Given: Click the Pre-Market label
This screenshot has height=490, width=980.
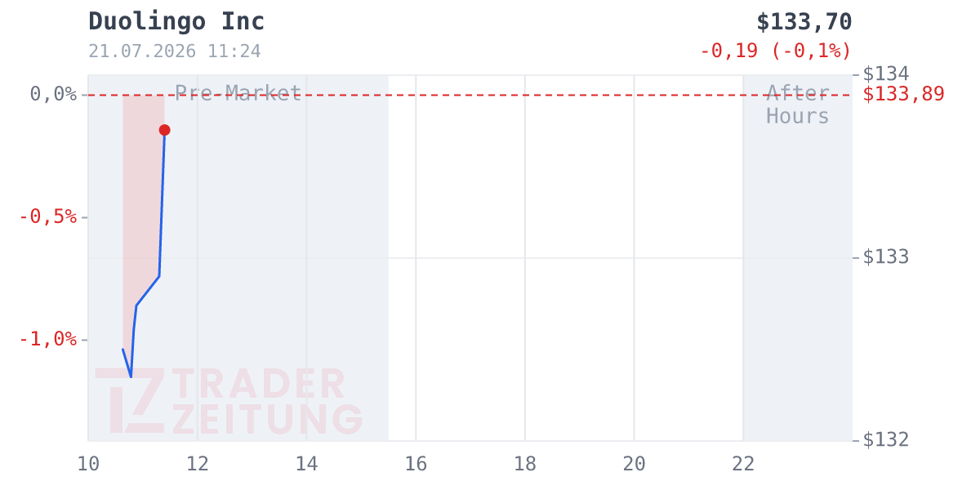Looking at the screenshot, I should pos(238,93).
